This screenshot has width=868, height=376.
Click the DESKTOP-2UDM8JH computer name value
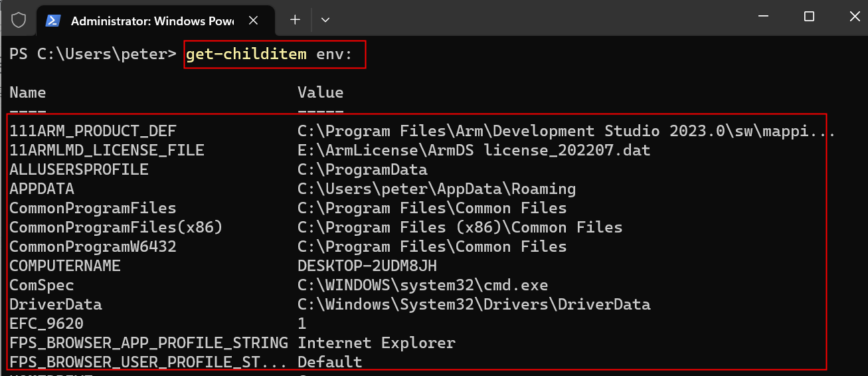367,266
